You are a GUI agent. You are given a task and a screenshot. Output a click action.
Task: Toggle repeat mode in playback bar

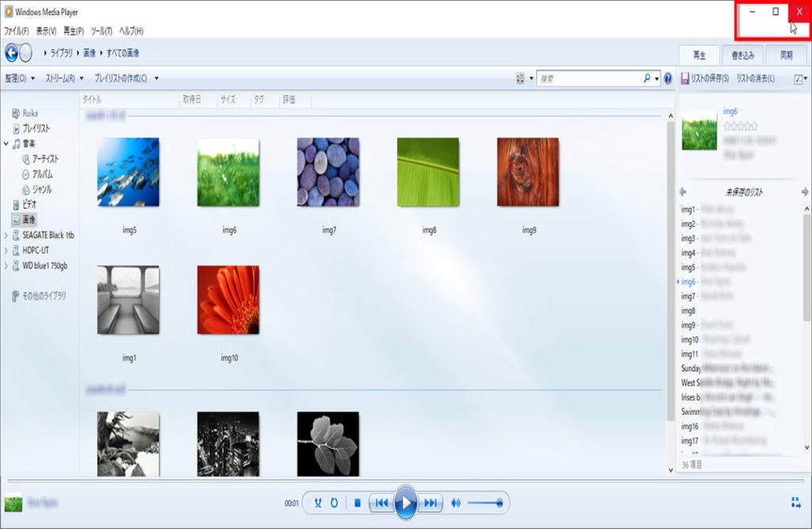click(x=335, y=503)
